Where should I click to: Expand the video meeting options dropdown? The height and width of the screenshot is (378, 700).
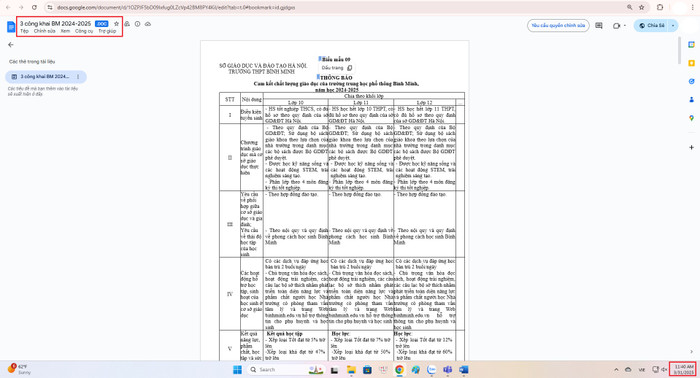[625, 25]
